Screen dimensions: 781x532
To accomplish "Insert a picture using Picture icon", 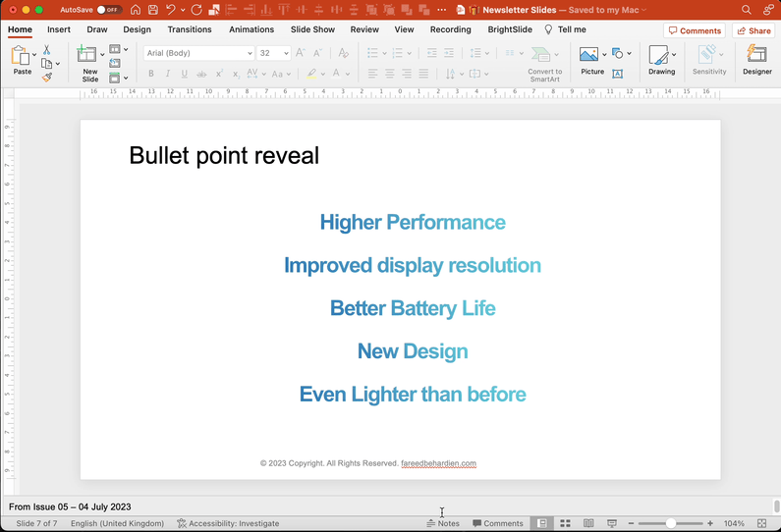I will (x=589, y=55).
